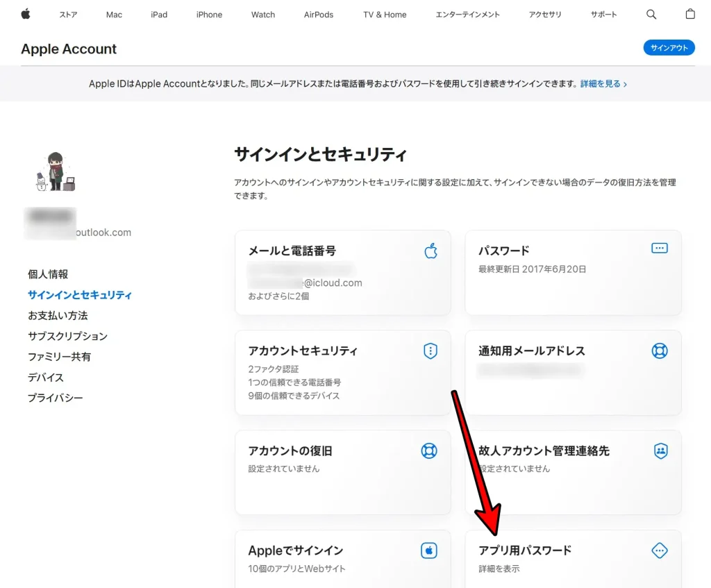
Task: Click shield icon on アカウントセキュリティ card
Action: 430,351
